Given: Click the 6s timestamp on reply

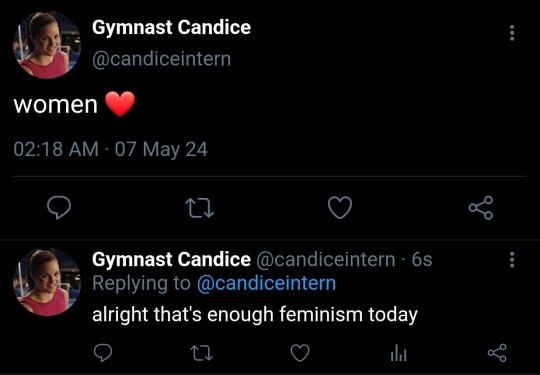Looking at the screenshot, I should click(x=422, y=259).
